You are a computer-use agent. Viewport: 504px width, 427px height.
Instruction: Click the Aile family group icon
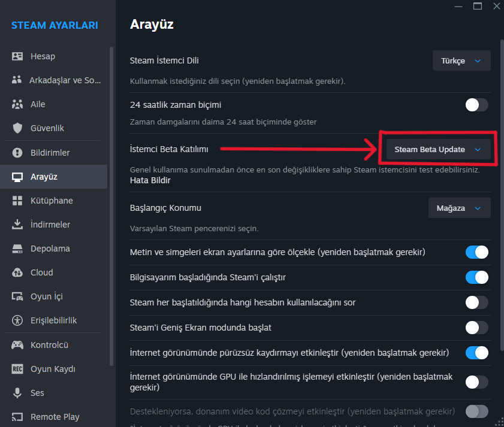(17, 104)
